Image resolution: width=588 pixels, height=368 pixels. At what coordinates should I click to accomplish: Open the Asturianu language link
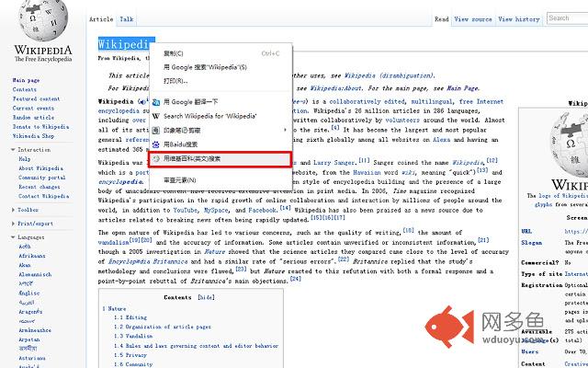32,359
